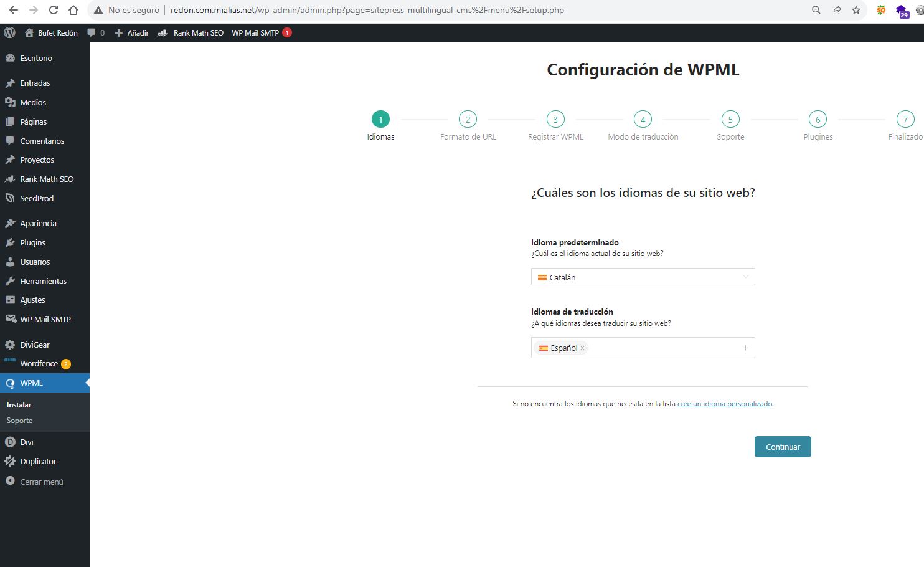Click the browser home icon
924x567 pixels.
pyautogui.click(x=73, y=10)
